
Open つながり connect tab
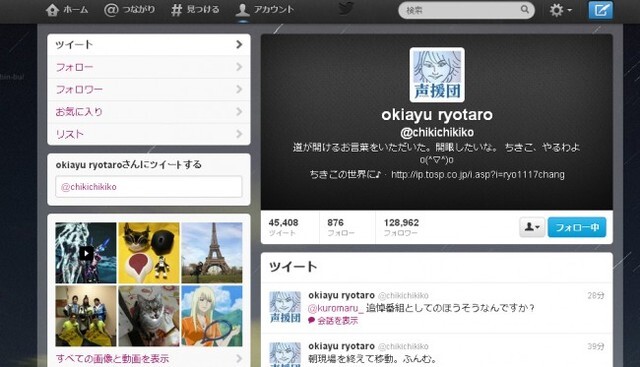[129, 10]
